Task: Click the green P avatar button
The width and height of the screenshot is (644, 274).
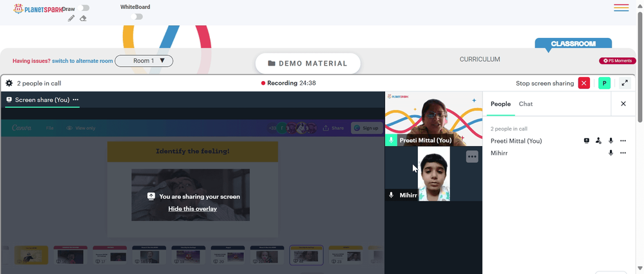Action: (x=604, y=83)
